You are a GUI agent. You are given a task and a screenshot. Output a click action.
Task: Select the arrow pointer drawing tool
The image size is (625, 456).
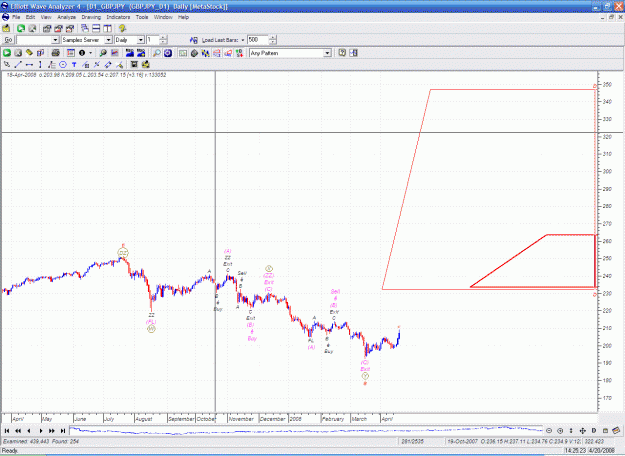7,65
